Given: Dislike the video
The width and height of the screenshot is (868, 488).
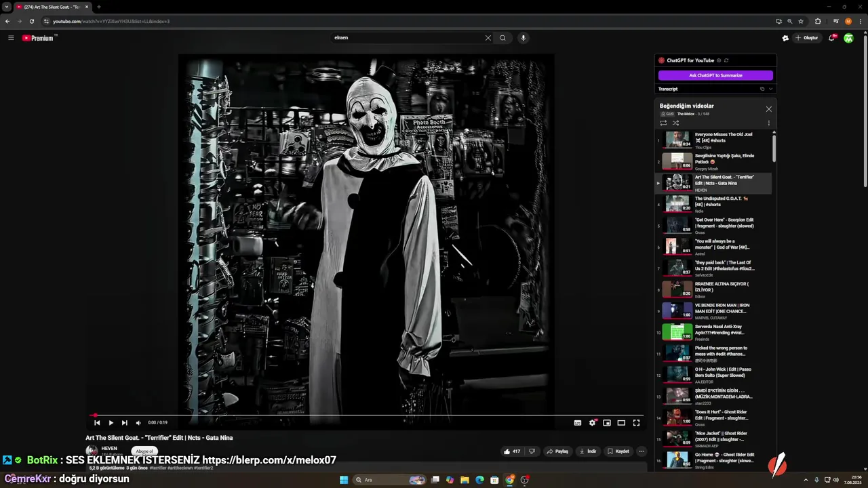Looking at the screenshot, I should pos(532,451).
